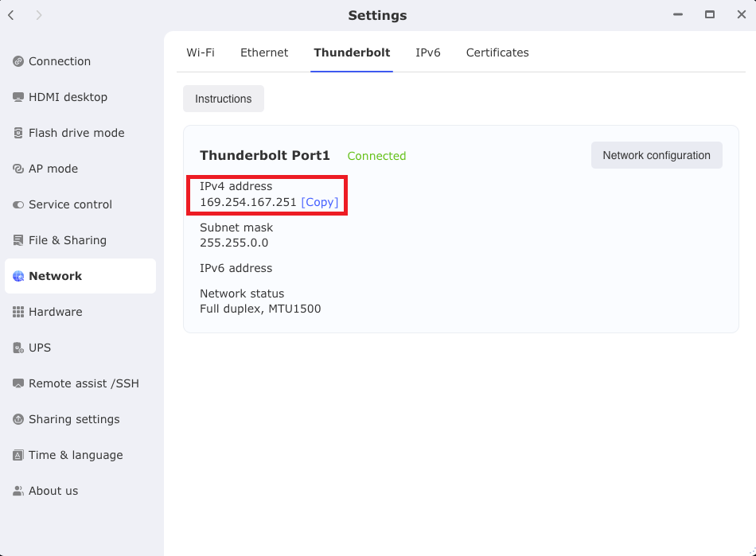Screen dimensions: 756x556
Task: Open Time & language settings icon
Action: (x=18, y=455)
